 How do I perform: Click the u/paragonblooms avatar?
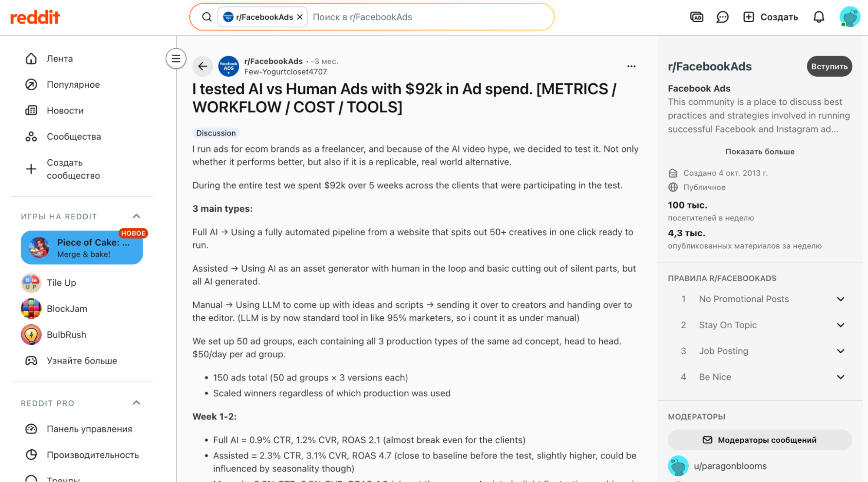pos(678,466)
